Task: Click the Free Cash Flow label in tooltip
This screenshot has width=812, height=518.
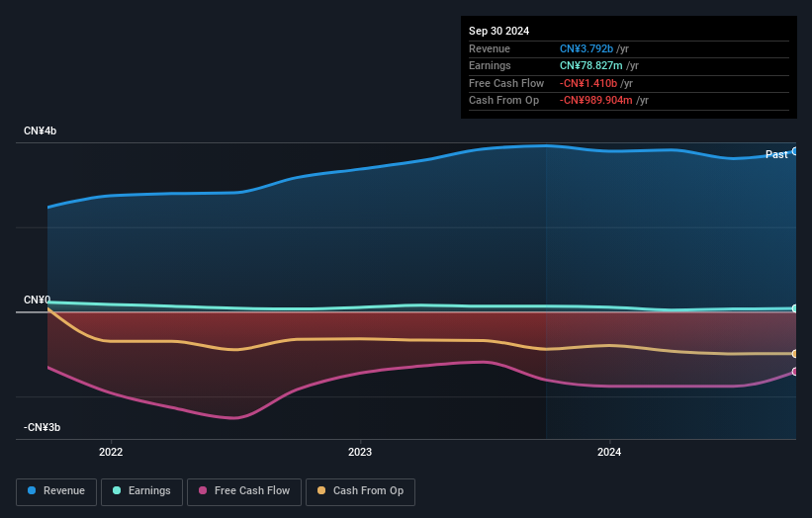Action: pyautogui.click(x=506, y=83)
